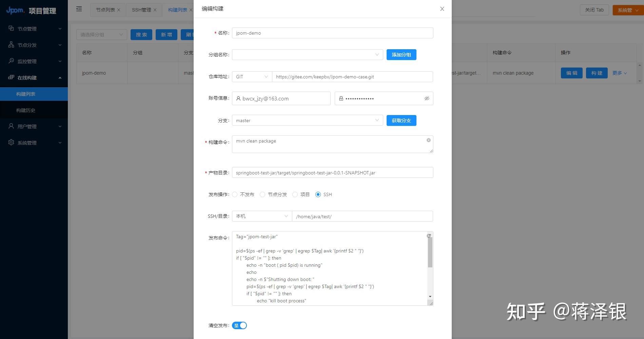Open the 请选择分组 filter dropdown
Viewport: 644px width, 339px height.
[x=102, y=35]
